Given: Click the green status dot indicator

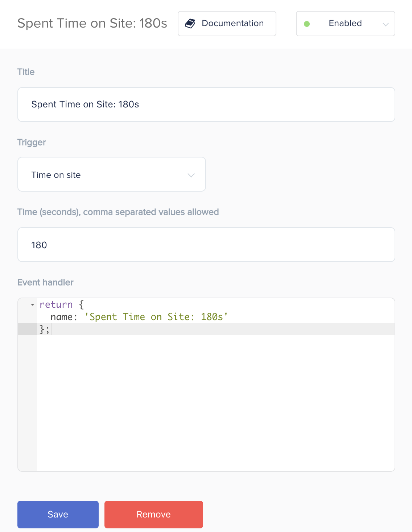Looking at the screenshot, I should 307,24.
